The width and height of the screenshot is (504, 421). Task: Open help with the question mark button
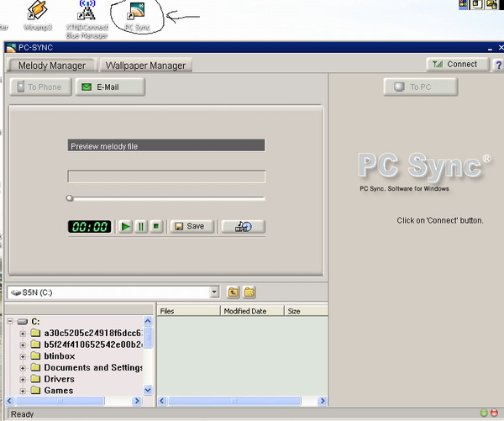click(x=498, y=65)
